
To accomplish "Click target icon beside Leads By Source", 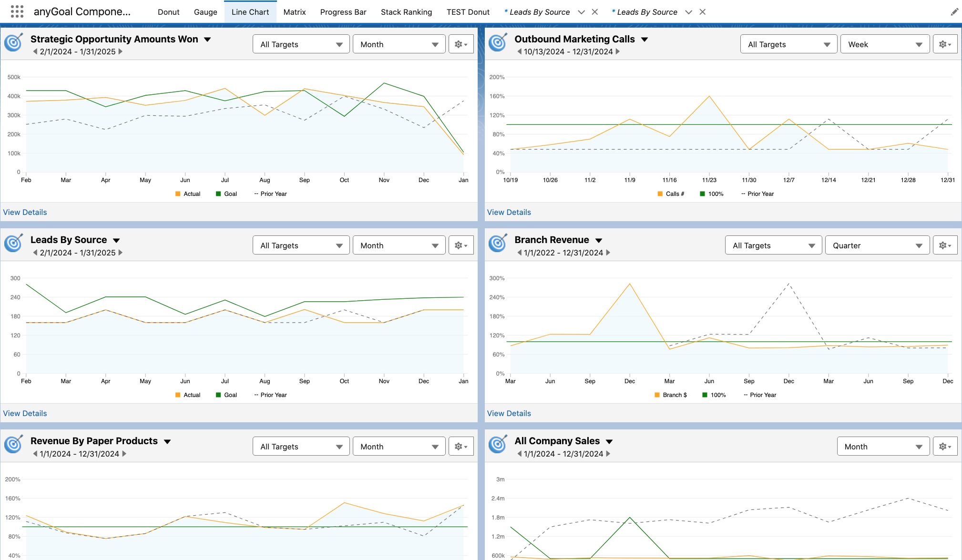I will (x=14, y=244).
